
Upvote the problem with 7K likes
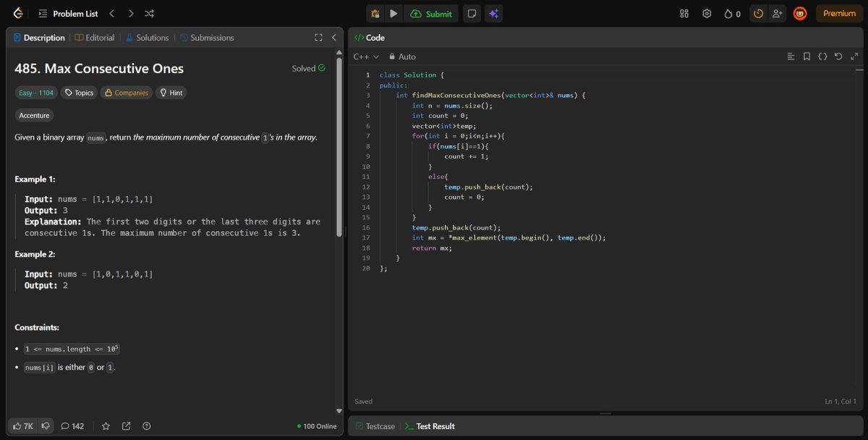(x=23, y=426)
